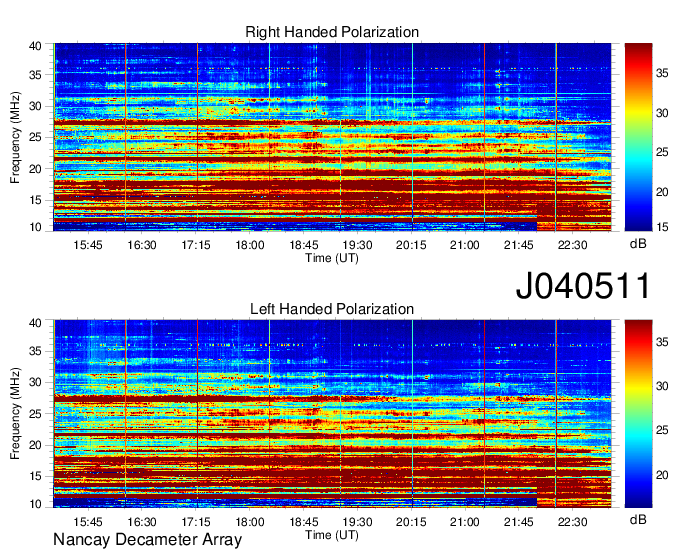
Task: Click the 21:00 time tick on Right Handed plot
Action: (465, 245)
